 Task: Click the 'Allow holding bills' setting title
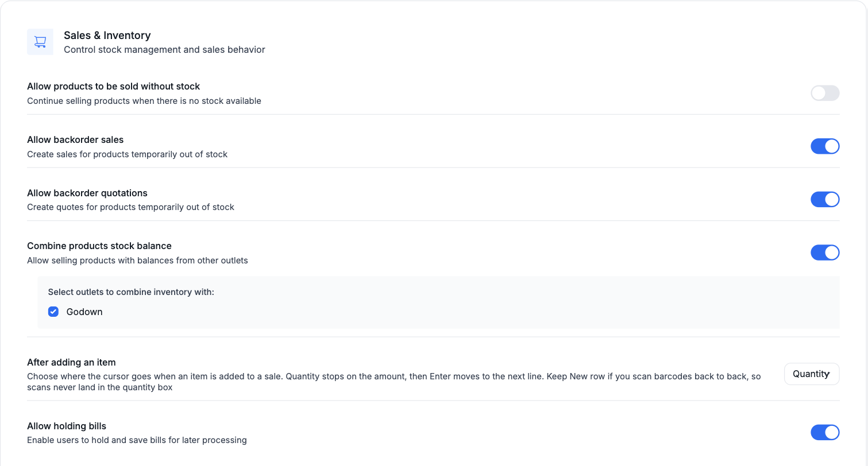(67, 426)
